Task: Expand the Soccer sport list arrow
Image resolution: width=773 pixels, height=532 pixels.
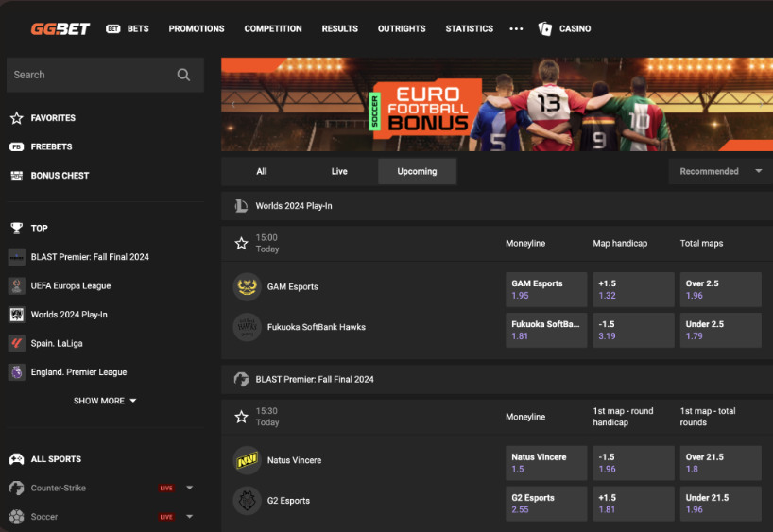Action: (x=189, y=517)
